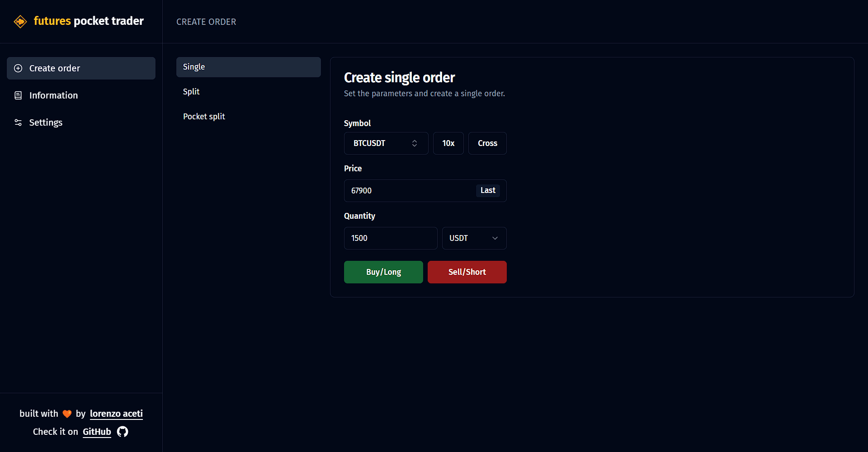The image size is (868, 452).
Task: Open Settings via the sliders icon
Action: [18, 122]
